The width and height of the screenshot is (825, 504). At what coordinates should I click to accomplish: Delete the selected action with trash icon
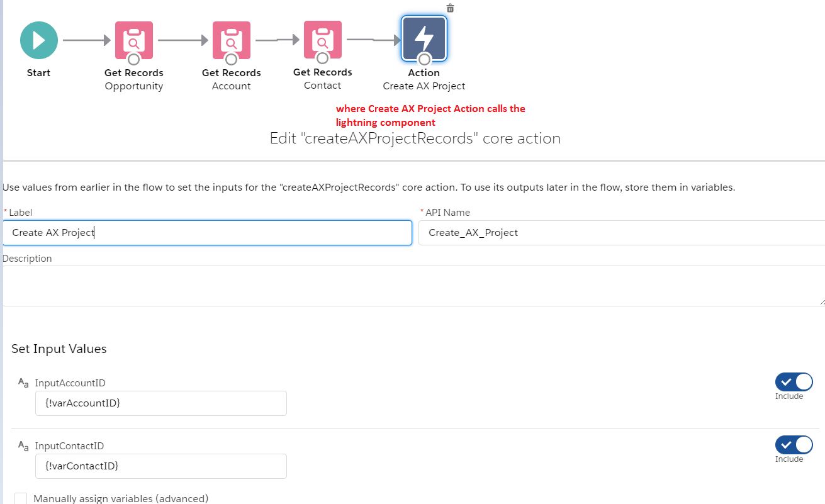(x=450, y=8)
